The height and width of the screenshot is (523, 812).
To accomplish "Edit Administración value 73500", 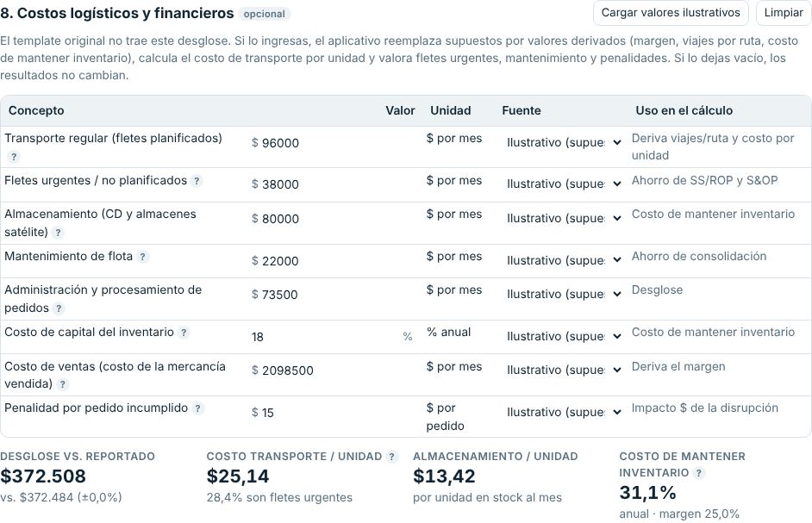I will click(x=331, y=295).
